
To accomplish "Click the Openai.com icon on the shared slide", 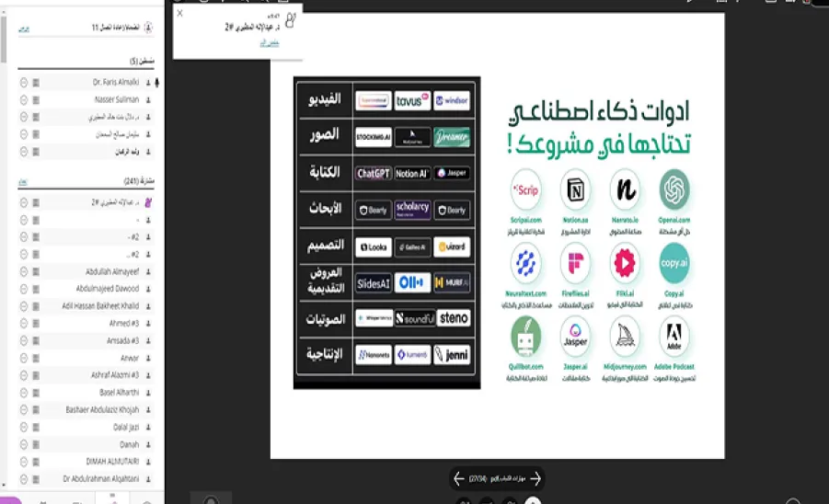I will 674,189.
